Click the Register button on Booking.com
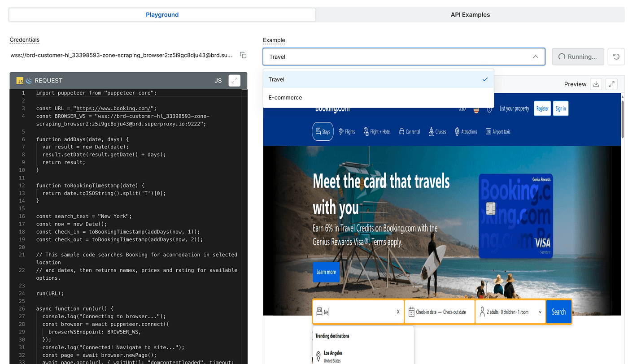This screenshot has width=628, height=364. [x=542, y=108]
